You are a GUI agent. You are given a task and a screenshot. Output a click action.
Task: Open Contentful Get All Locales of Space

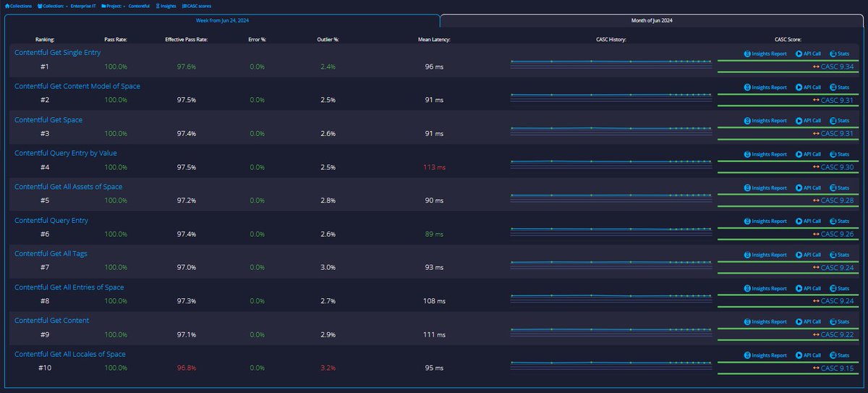[70, 354]
